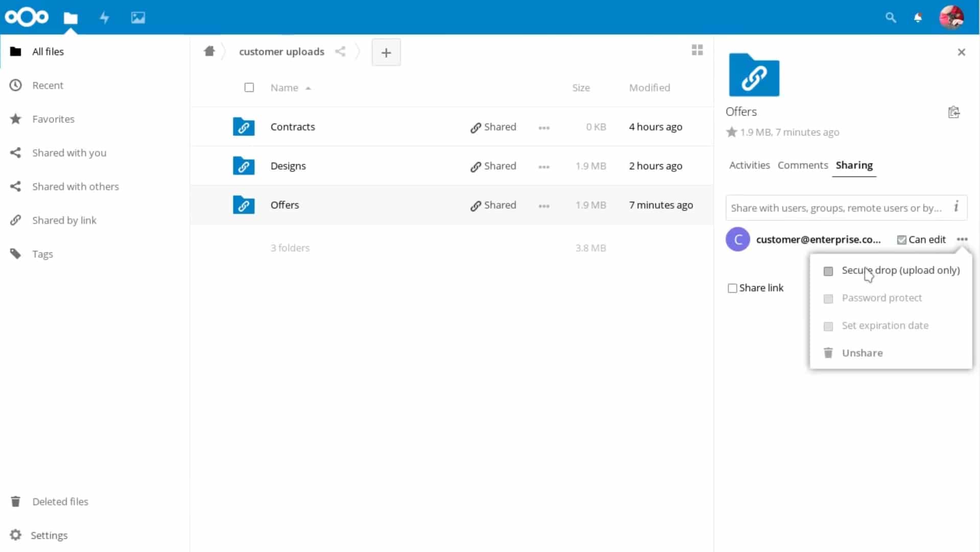Click customer uploads breadcrumb
The height and width of the screenshot is (552, 980).
coord(281,52)
